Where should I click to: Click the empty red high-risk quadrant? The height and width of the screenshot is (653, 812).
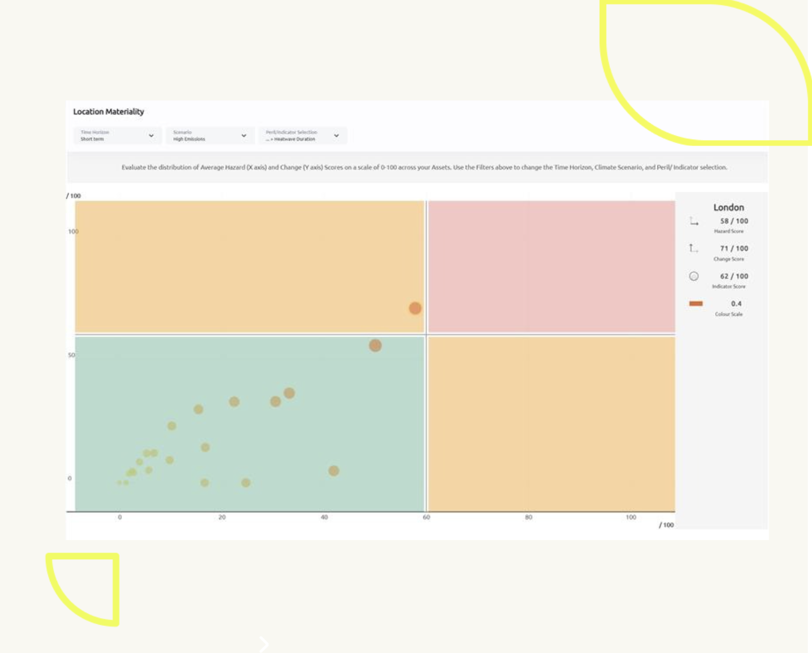pos(551,266)
